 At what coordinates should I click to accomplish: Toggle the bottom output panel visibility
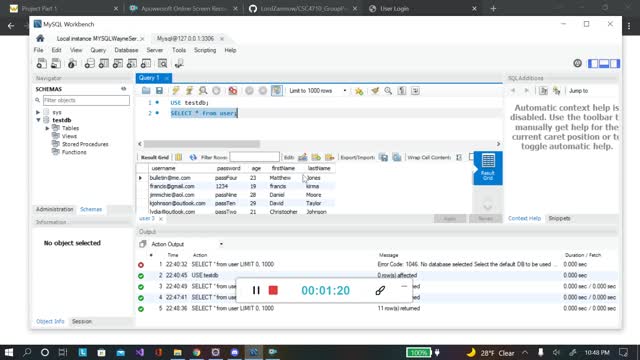[604, 63]
